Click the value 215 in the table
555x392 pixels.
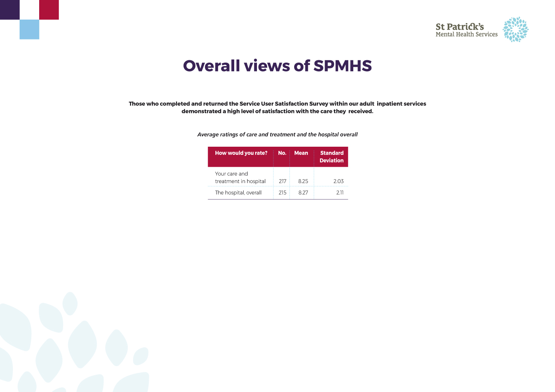pyautogui.click(x=282, y=192)
